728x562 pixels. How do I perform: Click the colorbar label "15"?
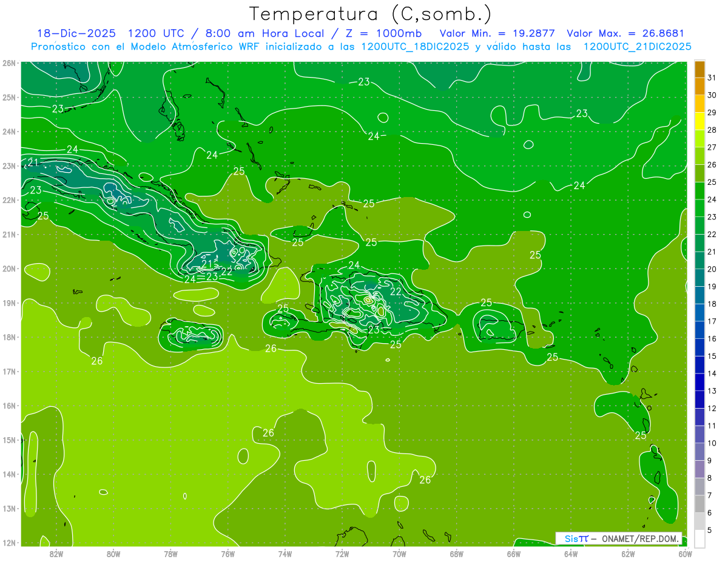coord(712,356)
